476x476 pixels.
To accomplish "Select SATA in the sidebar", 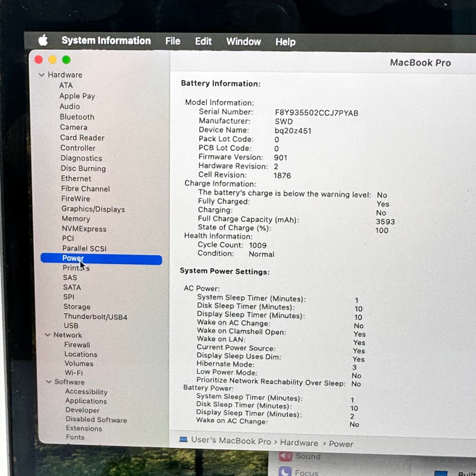I will tap(72, 287).
